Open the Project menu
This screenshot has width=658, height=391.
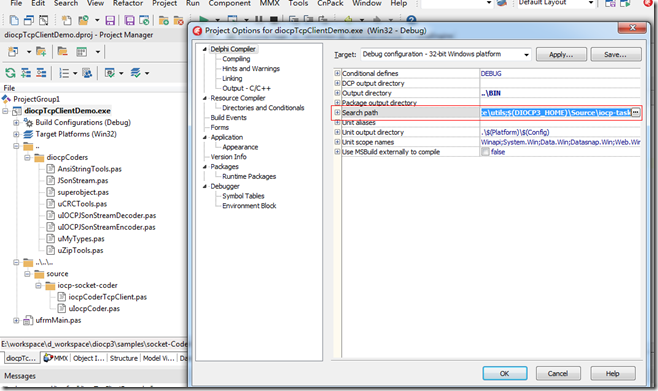click(x=164, y=3)
